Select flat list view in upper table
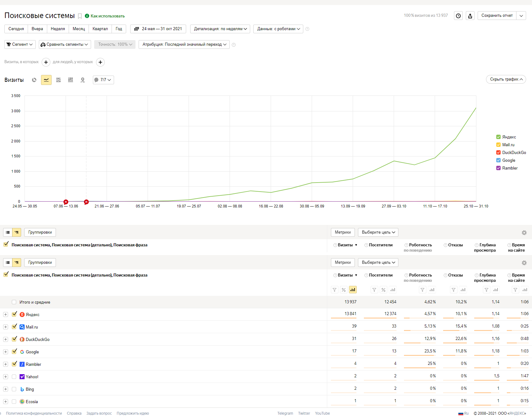The image size is (532, 419). coord(8,232)
